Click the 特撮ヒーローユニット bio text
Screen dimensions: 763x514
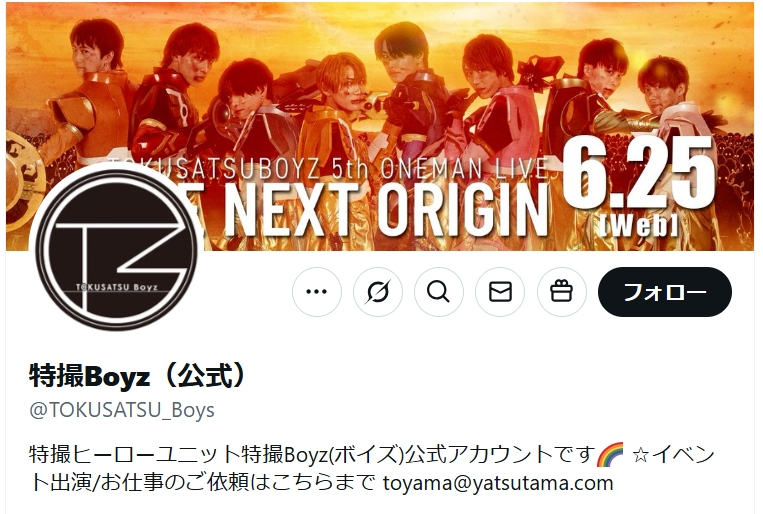point(135,455)
